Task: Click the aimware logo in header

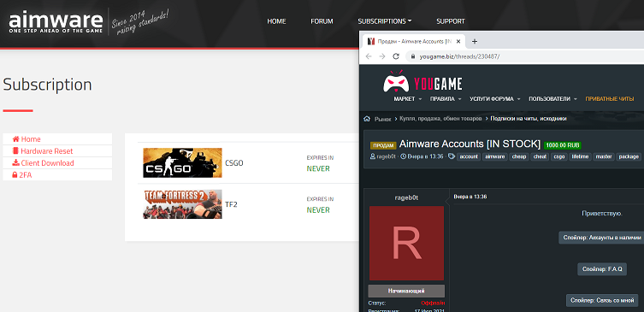Action: tap(56, 22)
